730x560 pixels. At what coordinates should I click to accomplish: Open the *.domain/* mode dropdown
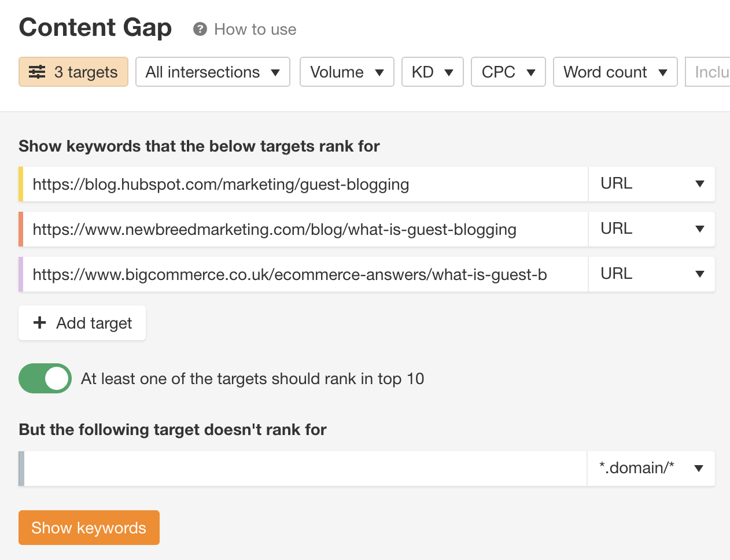point(651,468)
